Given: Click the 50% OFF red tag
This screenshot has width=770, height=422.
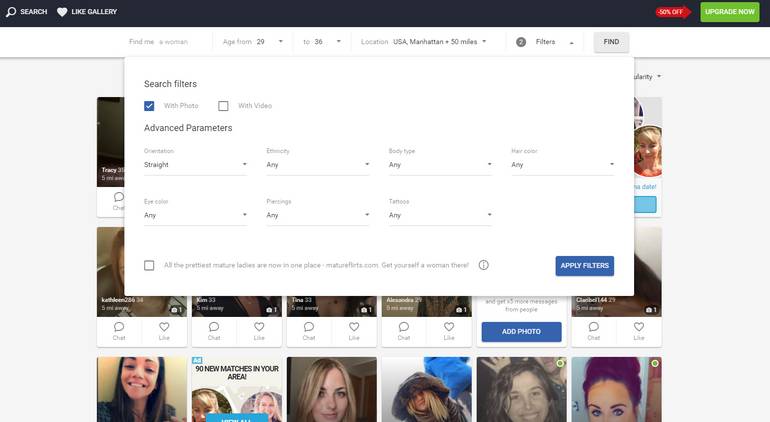Looking at the screenshot, I should [x=673, y=12].
